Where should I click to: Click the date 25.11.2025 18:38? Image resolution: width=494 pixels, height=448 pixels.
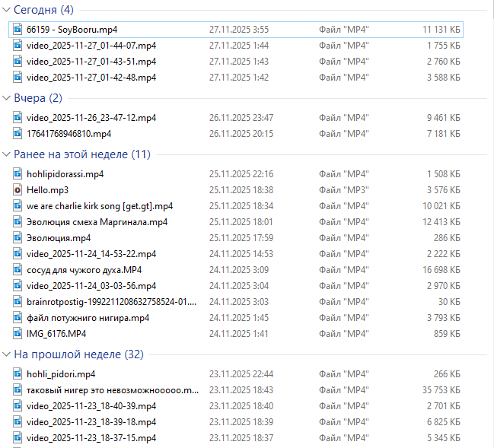(241, 190)
